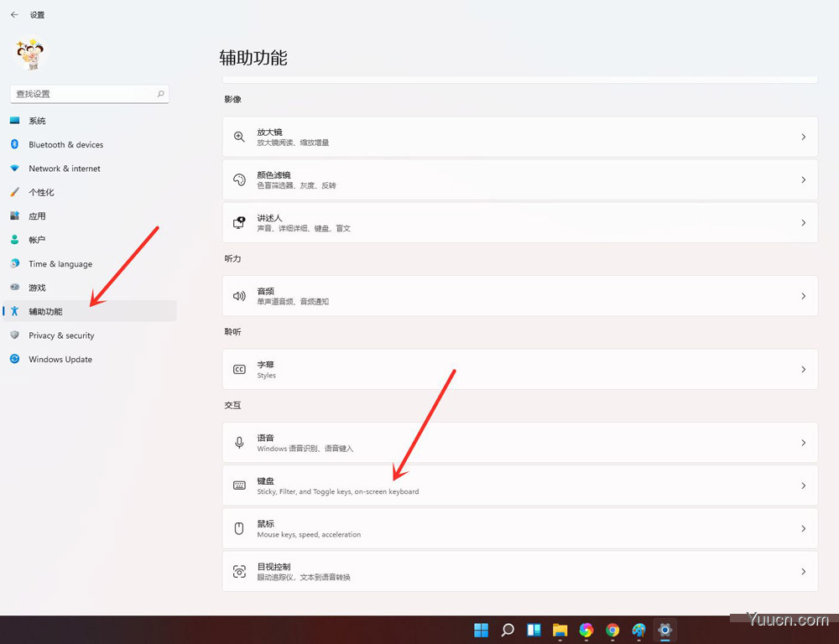
Task: Click the 鼠标 mouse icon
Action: (x=239, y=528)
